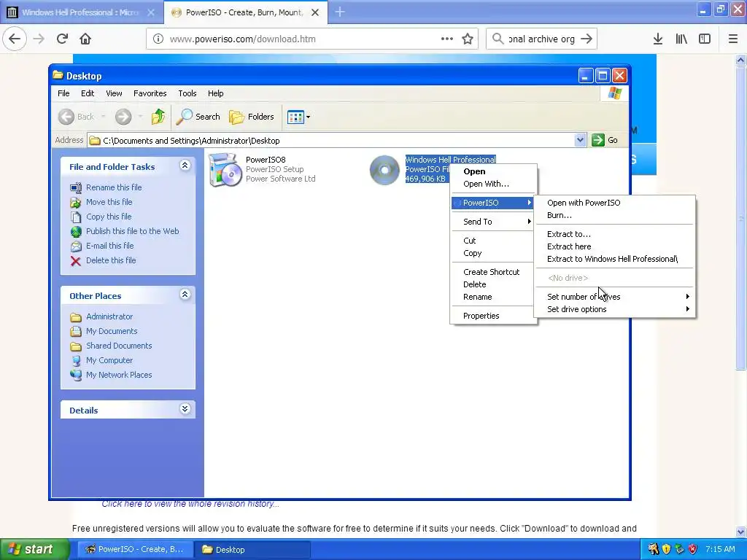
Task: Switch to Desktop taskbar button
Action: [252, 550]
